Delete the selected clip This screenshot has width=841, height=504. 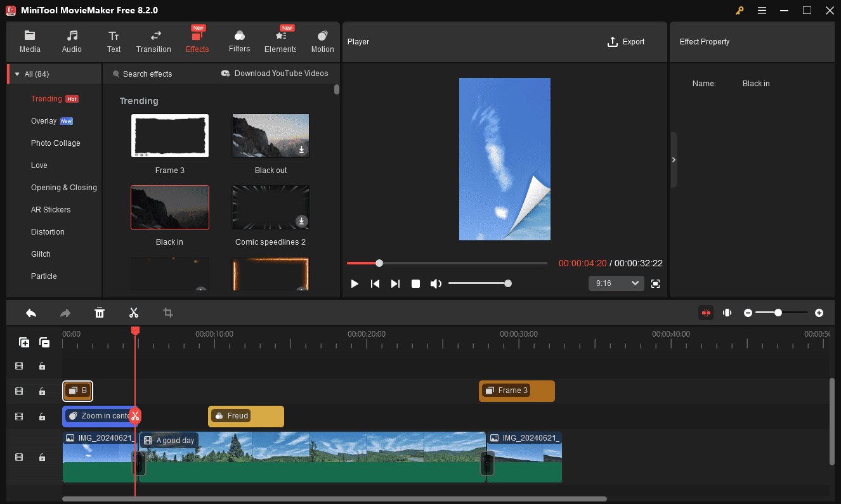coord(100,313)
